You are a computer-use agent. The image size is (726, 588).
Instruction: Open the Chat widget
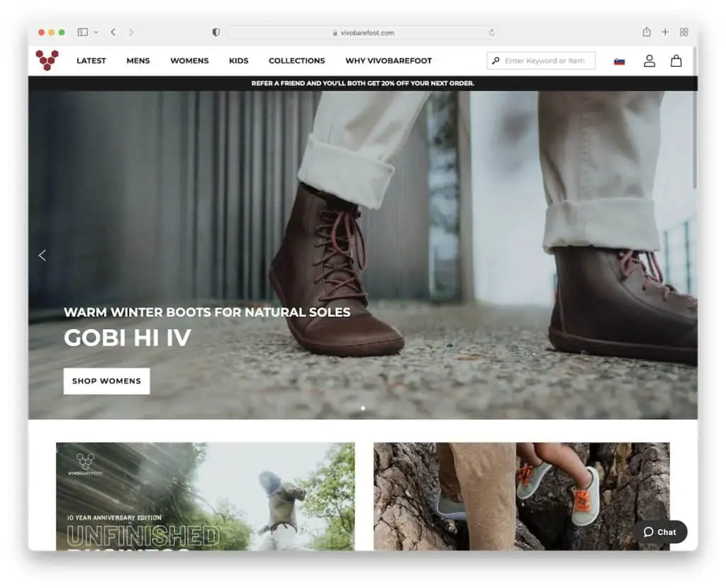[x=660, y=532]
